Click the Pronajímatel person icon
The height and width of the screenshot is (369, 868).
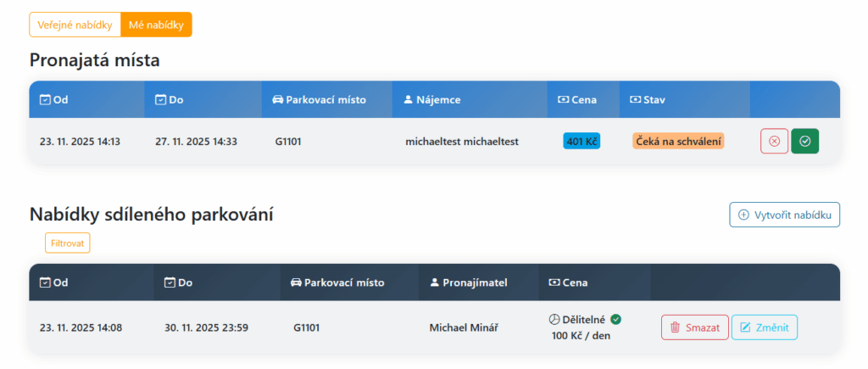tap(434, 282)
